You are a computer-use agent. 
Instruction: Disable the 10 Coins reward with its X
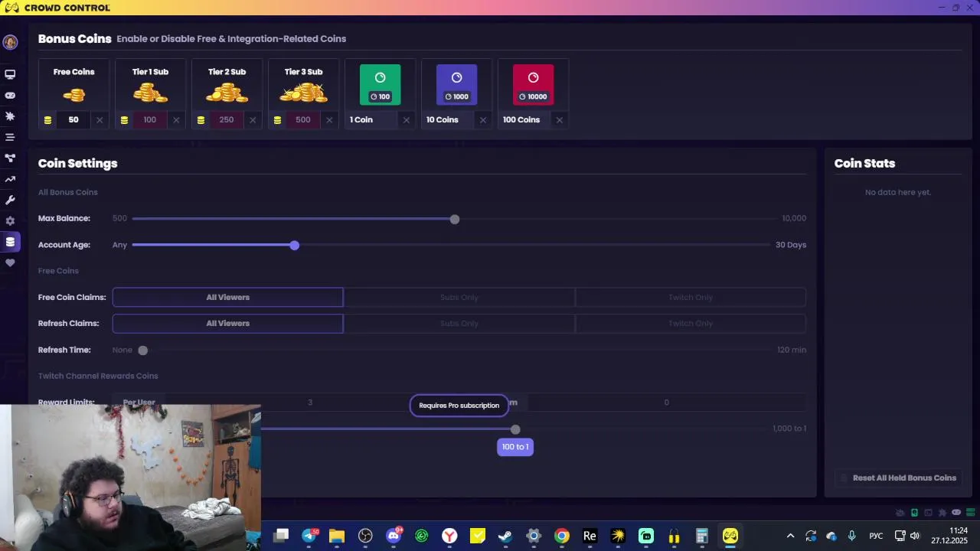pyautogui.click(x=482, y=120)
